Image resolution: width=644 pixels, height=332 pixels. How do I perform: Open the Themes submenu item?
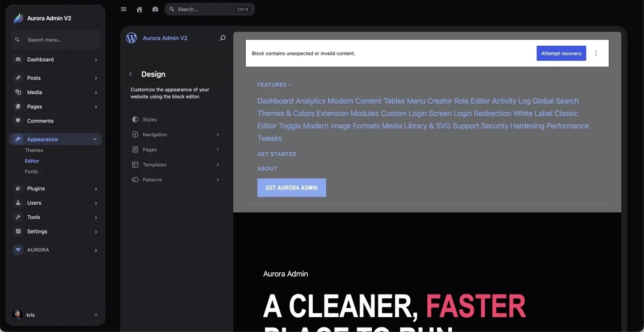pyautogui.click(x=34, y=150)
